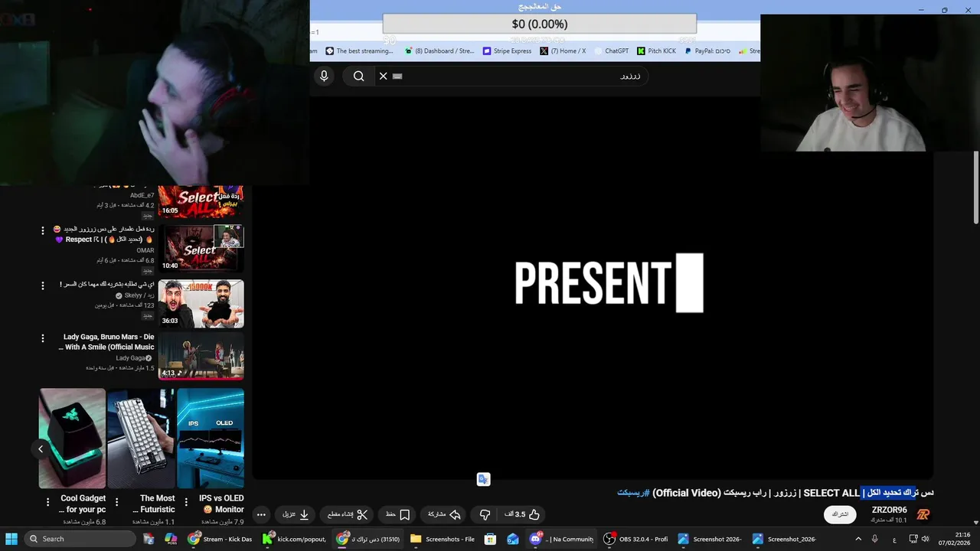The image size is (980, 551).
Task: Open the 36:03 recommended video thumbnail
Action: [x=201, y=304]
